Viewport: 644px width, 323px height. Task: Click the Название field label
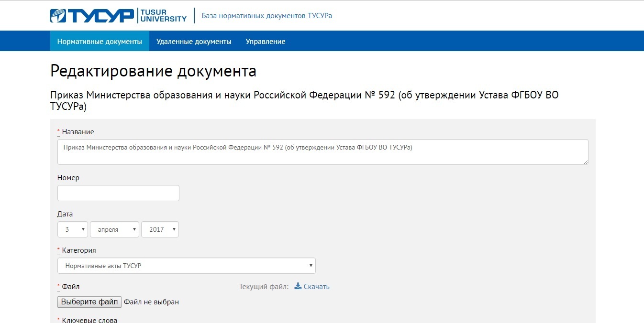point(78,132)
